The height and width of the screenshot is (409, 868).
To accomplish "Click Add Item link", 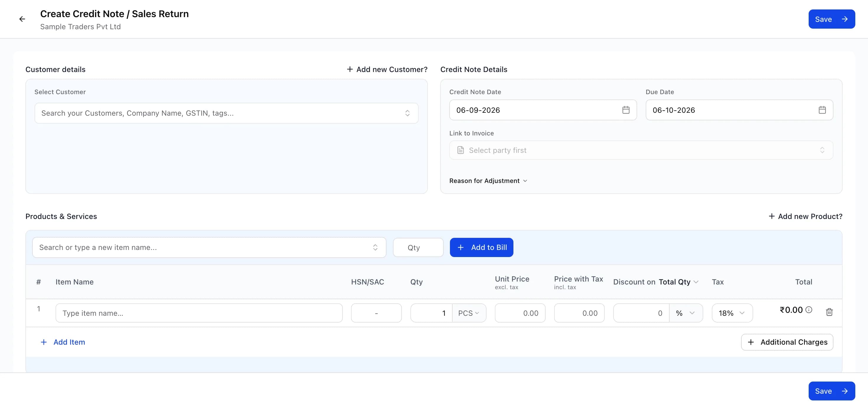I will click(63, 342).
